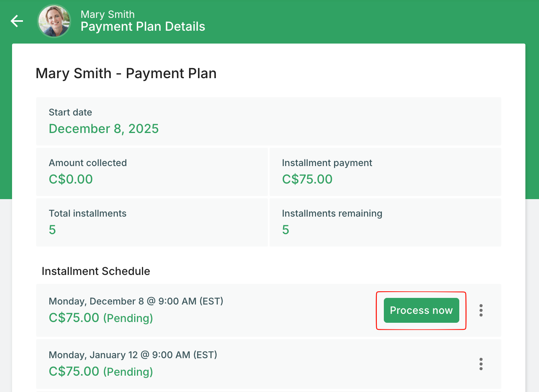The width and height of the screenshot is (539, 392).
Task: Click the C$0.00 amount collected value
Action: (71, 179)
